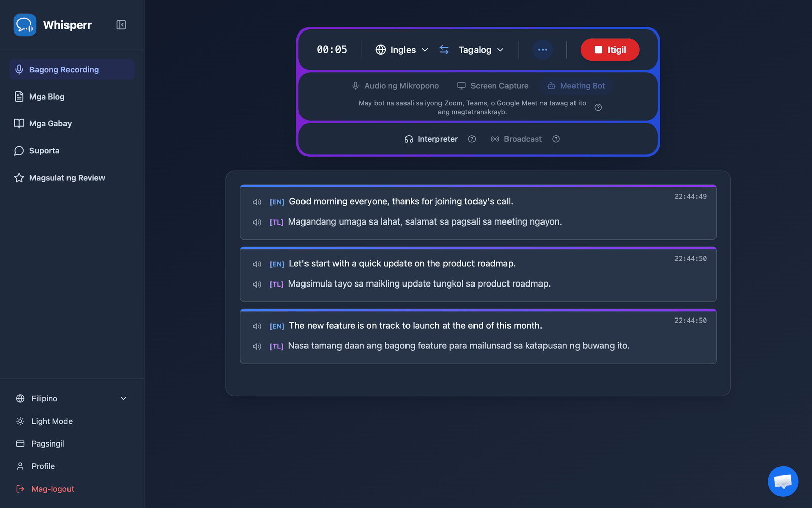Click the speech bubble icon for Suporta
Screen dimensions: 812x508
[x=19, y=151]
